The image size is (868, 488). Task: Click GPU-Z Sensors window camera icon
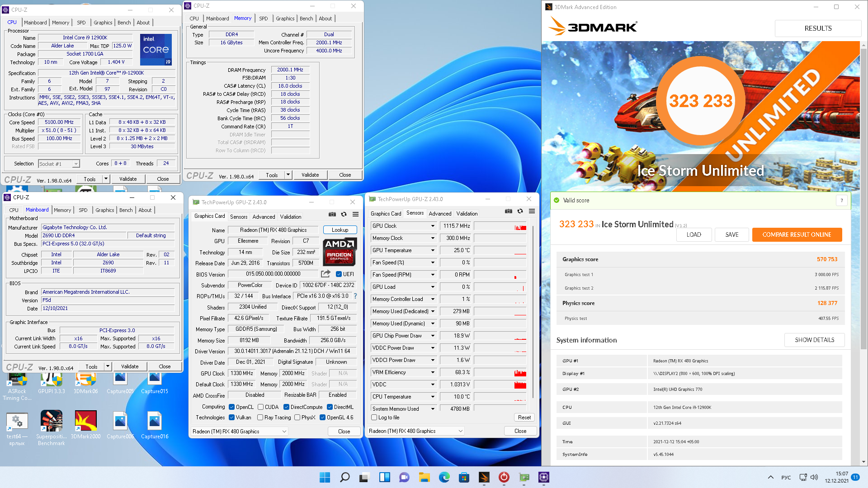click(x=509, y=211)
